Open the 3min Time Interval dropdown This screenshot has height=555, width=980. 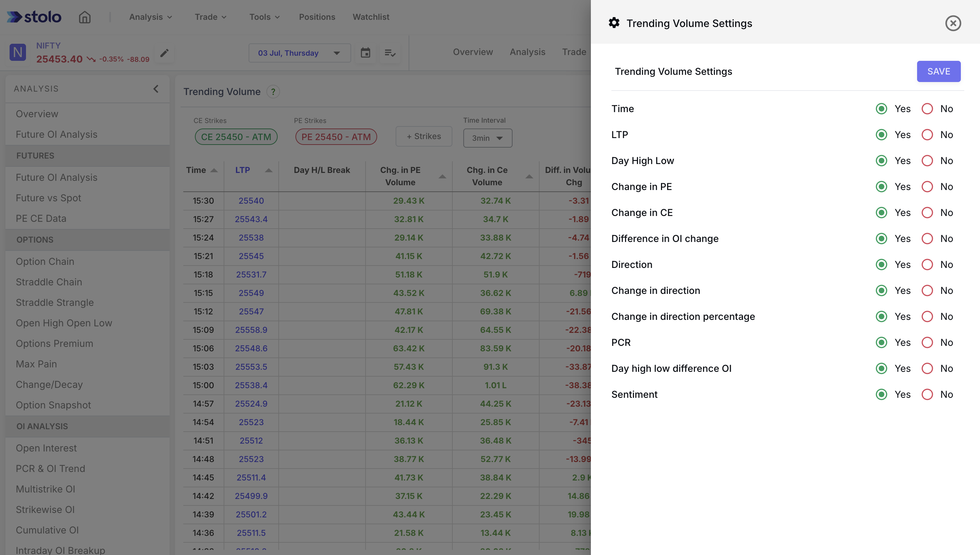[x=487, y=138]
